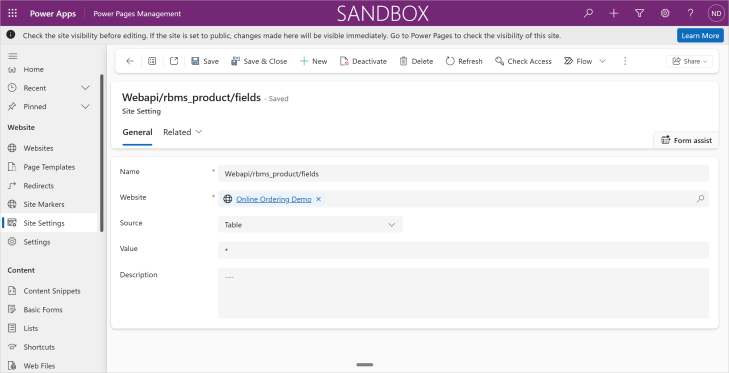Open the Related tab dropdown
The width and height of the screenshot is (729, 373).
point(183,132)
